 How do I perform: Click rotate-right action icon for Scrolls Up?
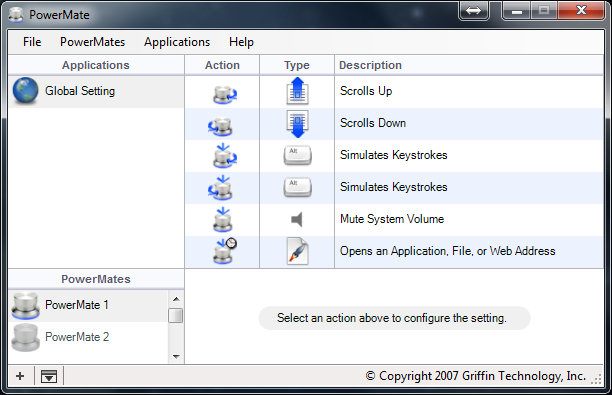tap(224, 94)
